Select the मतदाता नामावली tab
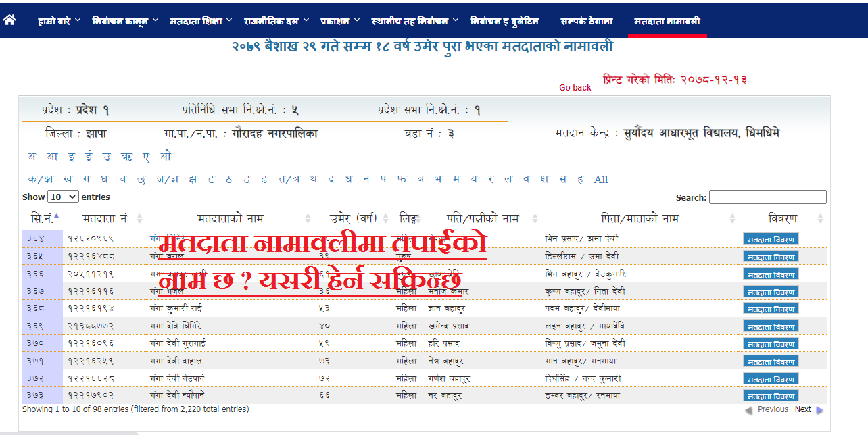The width and height of the screenshot is (868, 435). (x=667, y=21)
